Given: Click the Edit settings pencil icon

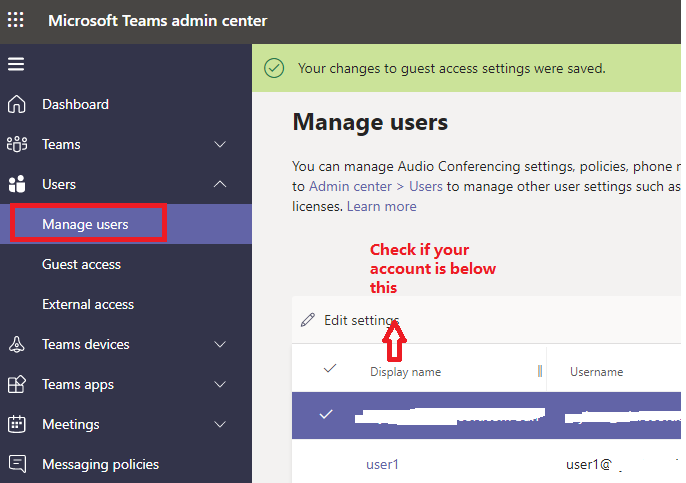Looking at the screenshot, I should tap(308, 320).
